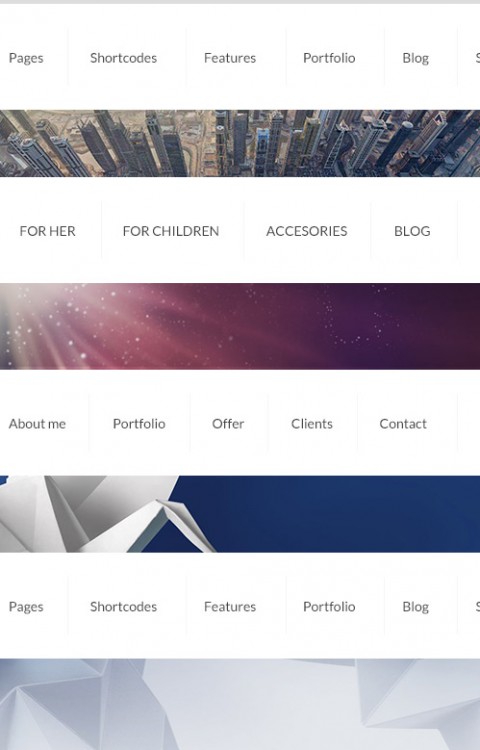Open Shortcodes in the bottom navigation bar
The width and height of the screenshot is (480, 750).
pyautogui.click(x=123, y=607)
